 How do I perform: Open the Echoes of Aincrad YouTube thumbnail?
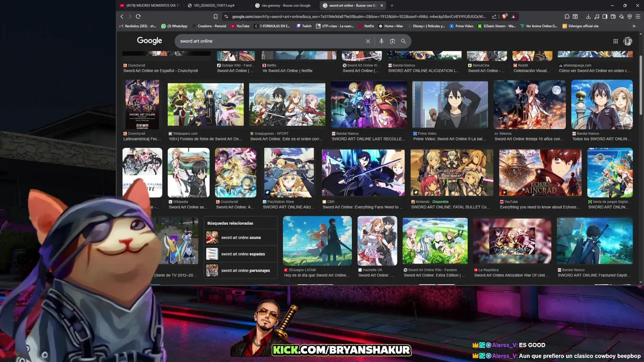coord(540,172)
